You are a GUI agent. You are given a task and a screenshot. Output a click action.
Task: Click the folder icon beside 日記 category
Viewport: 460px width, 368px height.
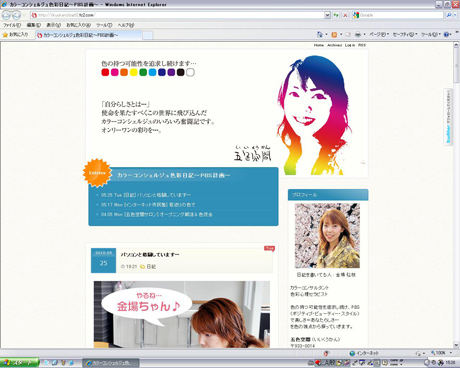[143, 267]
